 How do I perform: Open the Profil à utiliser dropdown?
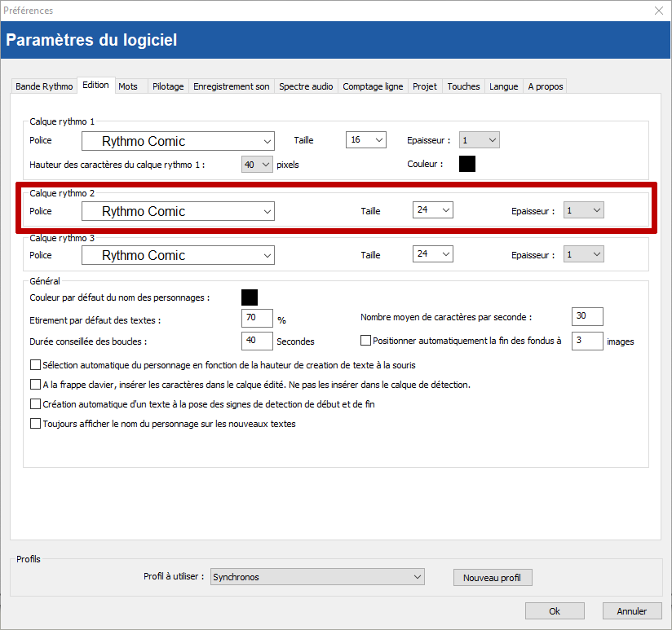[317, 577]
